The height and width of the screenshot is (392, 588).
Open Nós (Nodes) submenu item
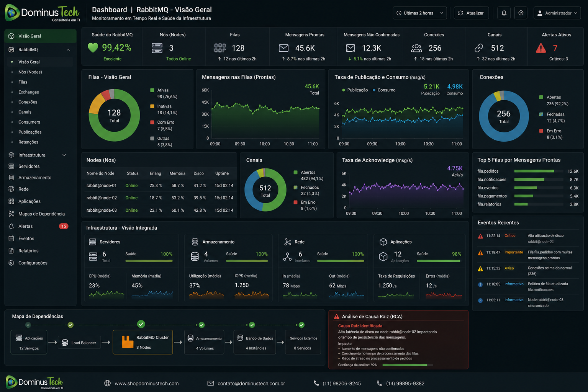[30, 72]
